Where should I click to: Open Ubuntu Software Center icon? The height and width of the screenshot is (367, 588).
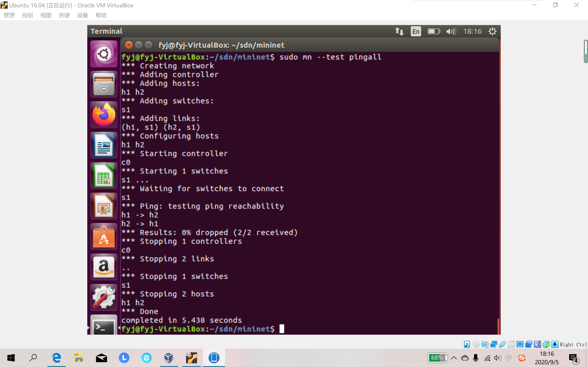[x=104, y=237]
